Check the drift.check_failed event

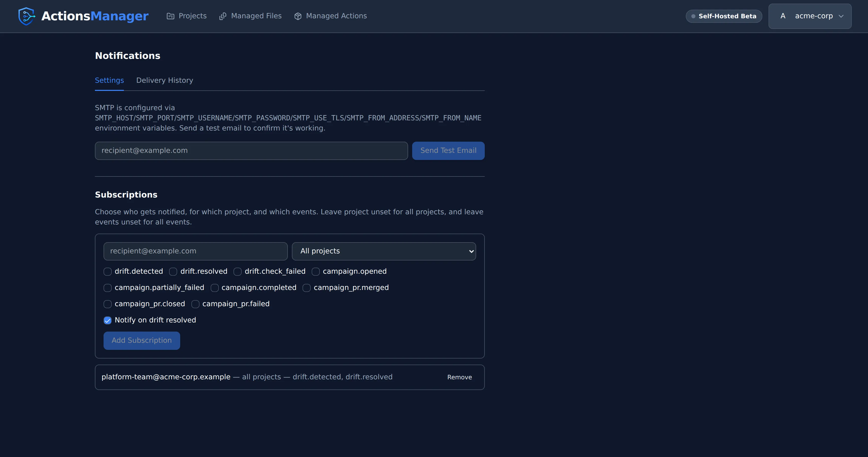click(x=238, y=272)
